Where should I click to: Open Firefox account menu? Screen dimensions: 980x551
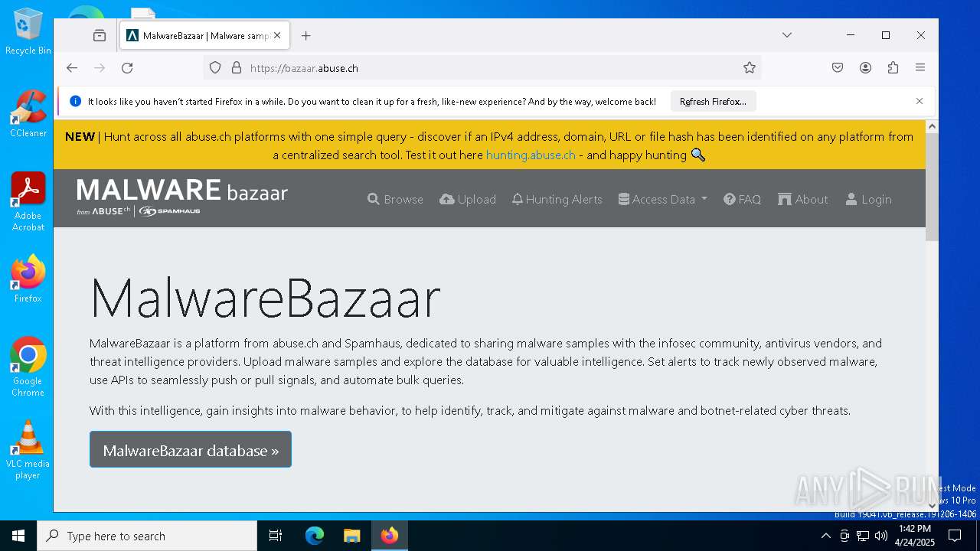tap(865, 68)
